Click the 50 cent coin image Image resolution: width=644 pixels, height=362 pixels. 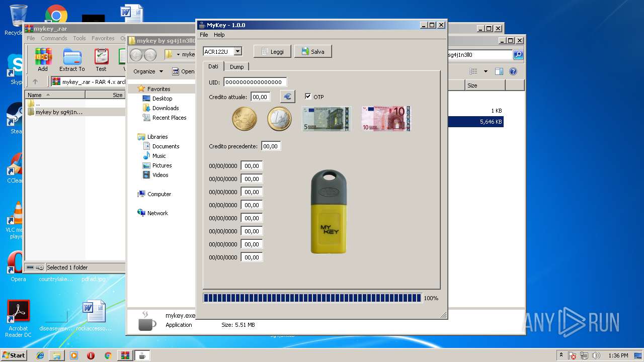coord(245,119)
